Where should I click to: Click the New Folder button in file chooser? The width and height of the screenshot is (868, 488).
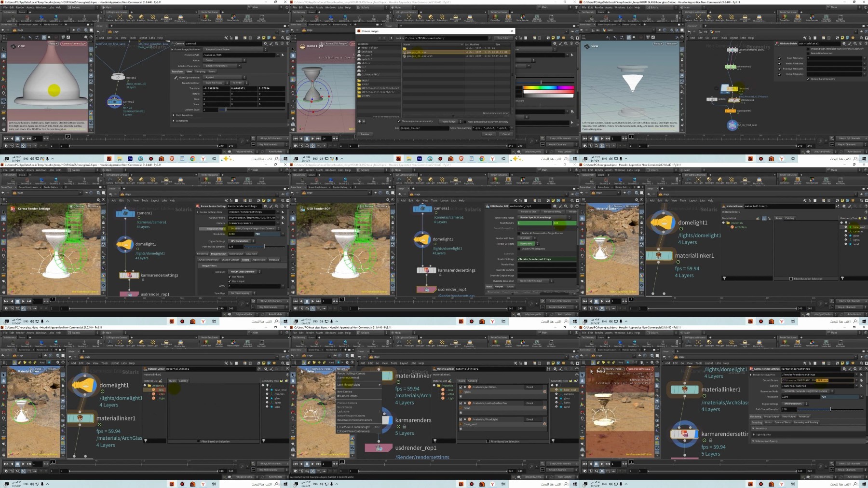503,38
